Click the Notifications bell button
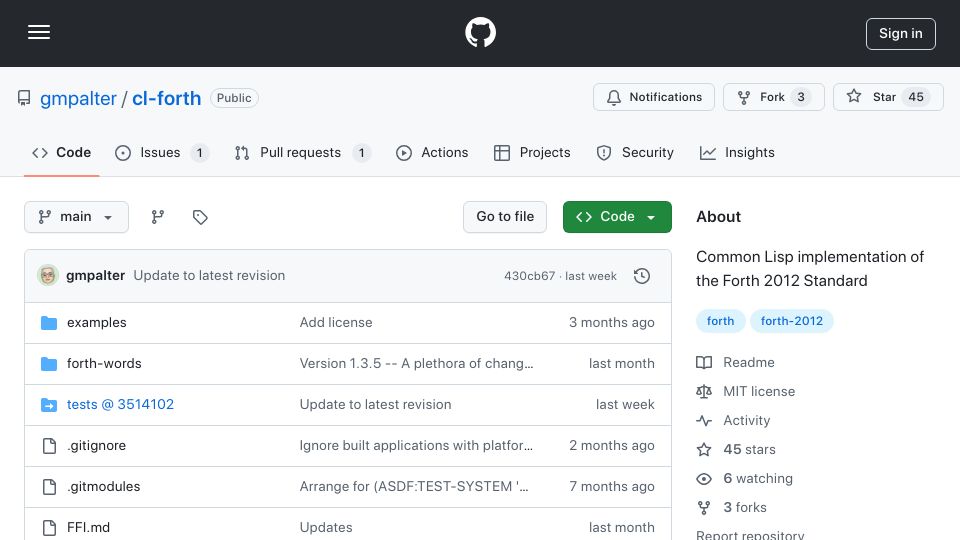 tap(654, 97)
